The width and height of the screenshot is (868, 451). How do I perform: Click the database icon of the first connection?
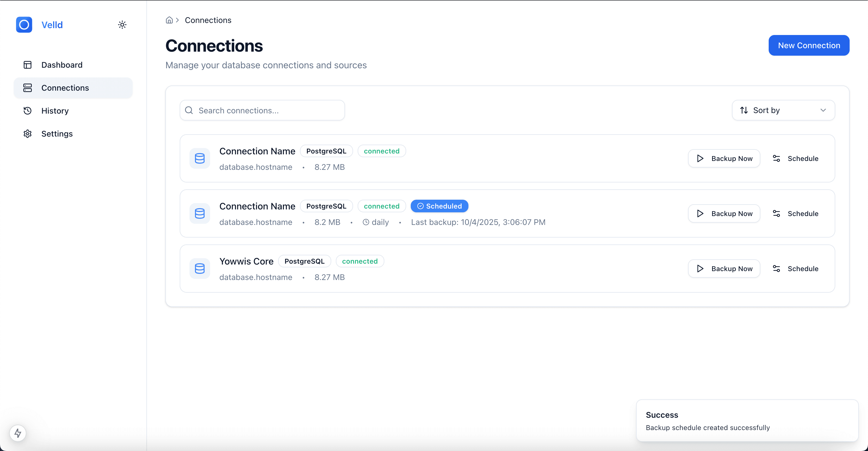click(200, 158)
